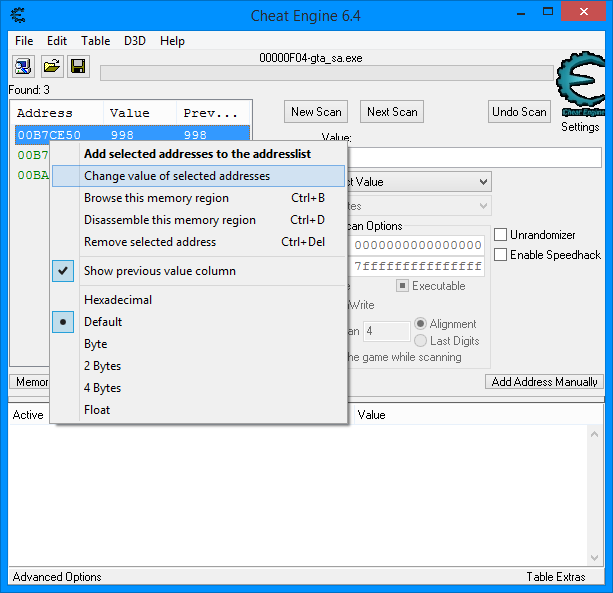613x593 pixels.
Task: Choose Default display type option
Action: tap(199, 322)
